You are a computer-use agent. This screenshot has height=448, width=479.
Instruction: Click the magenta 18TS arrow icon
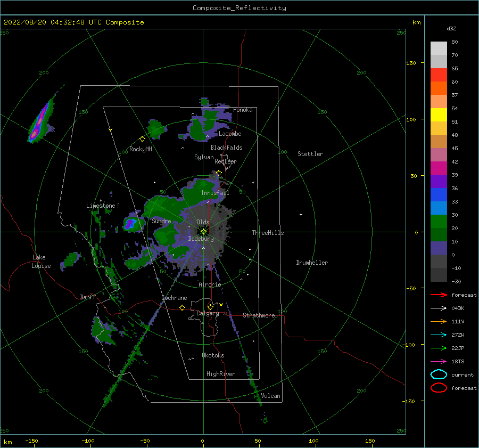tap(439, 362)
